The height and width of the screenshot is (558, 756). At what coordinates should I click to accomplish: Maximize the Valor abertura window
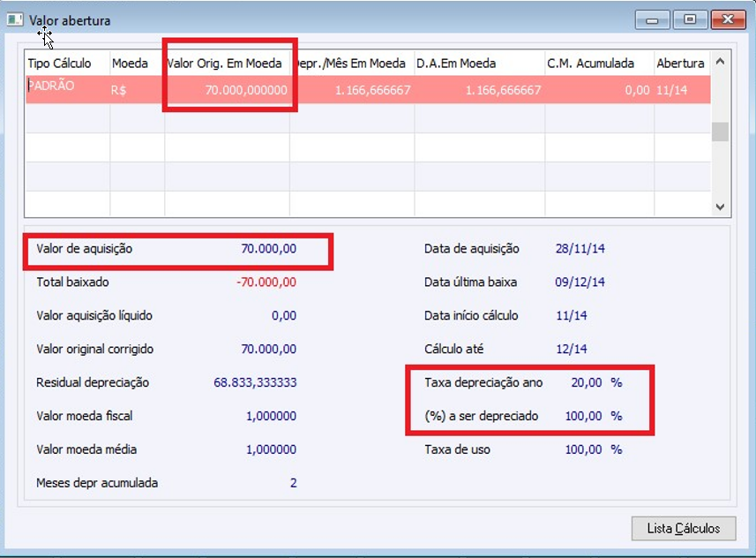coord(690,19)
